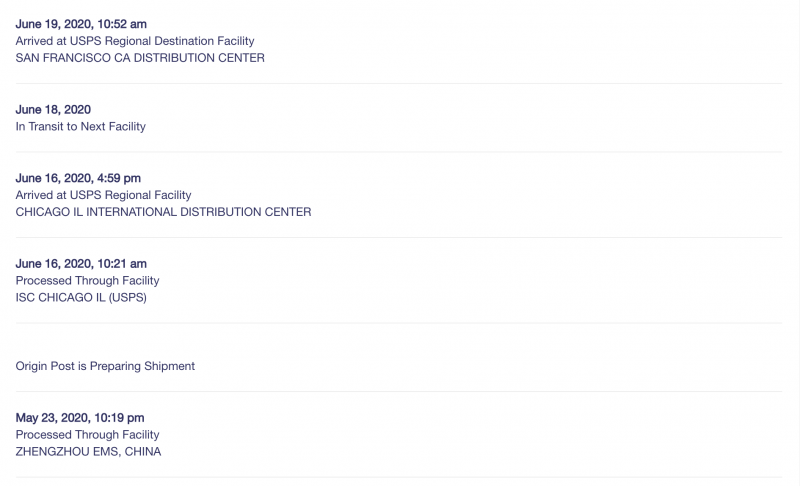Click SAN FRANCISCO CA DISTRIBUTION CENTER location
The width and height of the screenshot is (800, 486).
(140, 58)
